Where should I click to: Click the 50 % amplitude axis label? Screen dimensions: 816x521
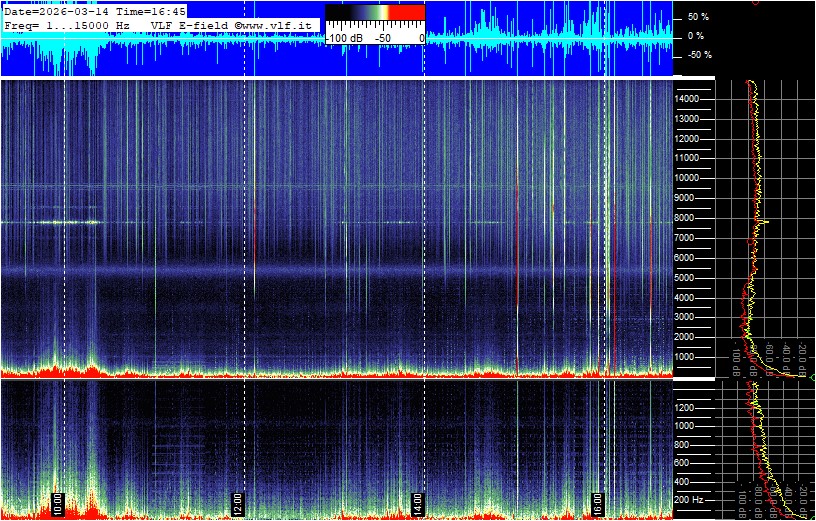[x=698, y=17]
